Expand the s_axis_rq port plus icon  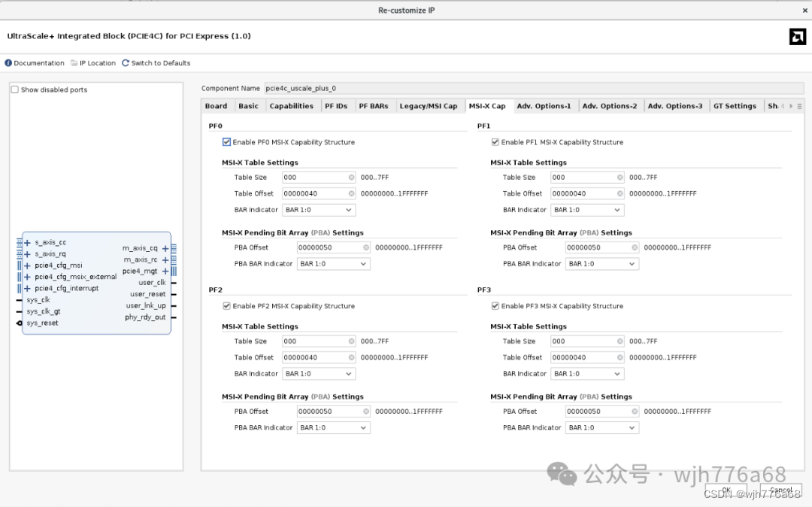tap(28, 254)
